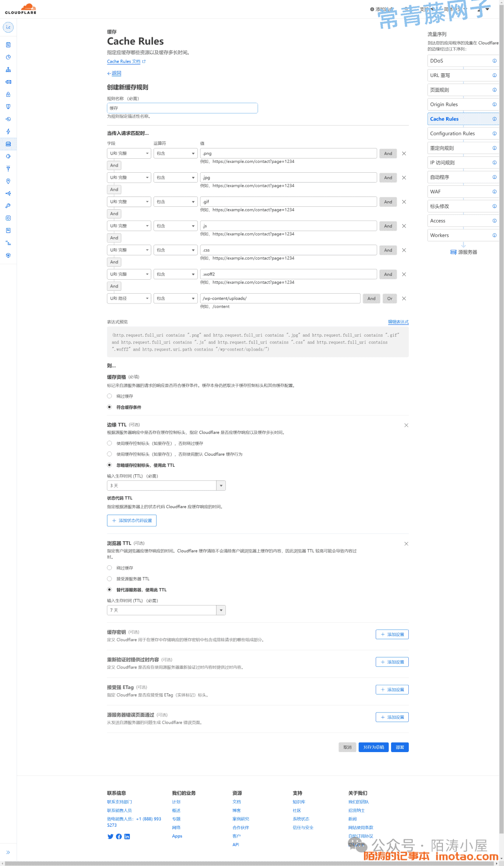
Task: Select the 符合缓存条件 radio button
Action: [x=110, y=407]
